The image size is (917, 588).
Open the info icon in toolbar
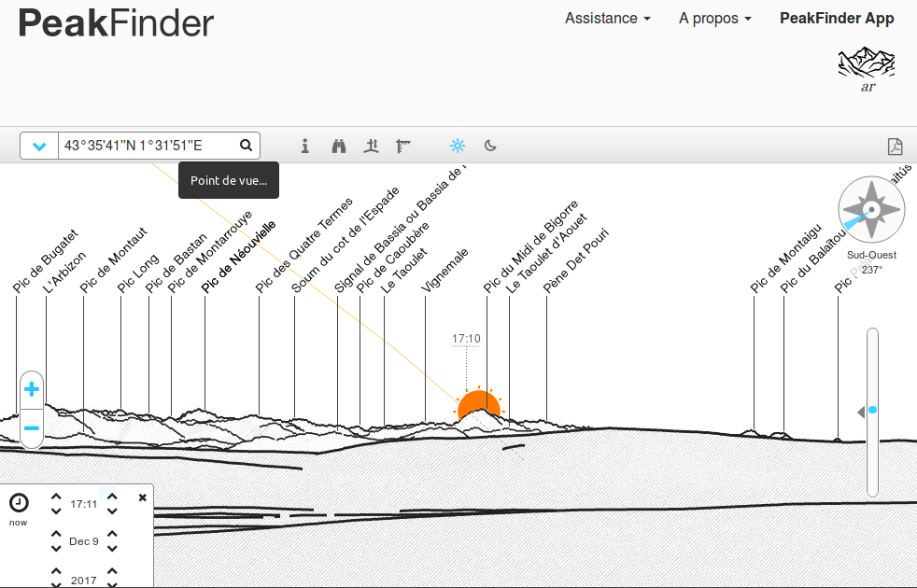pyautogui.click(x=304, y=146)
